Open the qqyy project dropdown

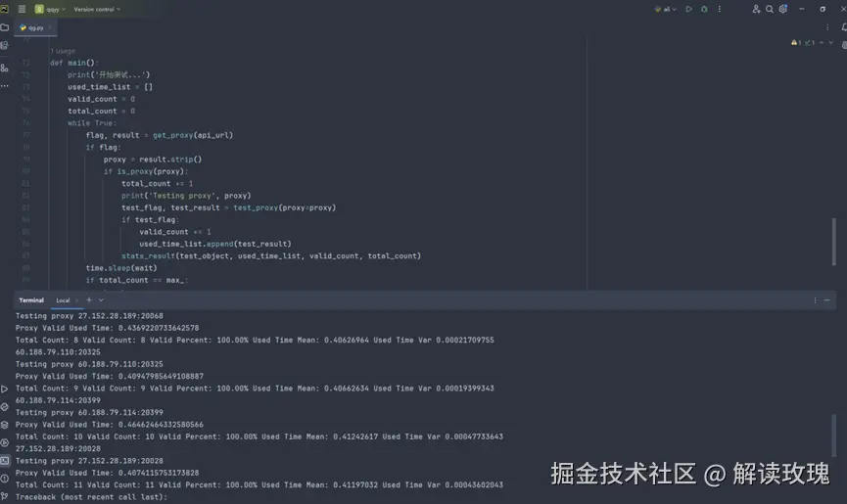point(50,9)
